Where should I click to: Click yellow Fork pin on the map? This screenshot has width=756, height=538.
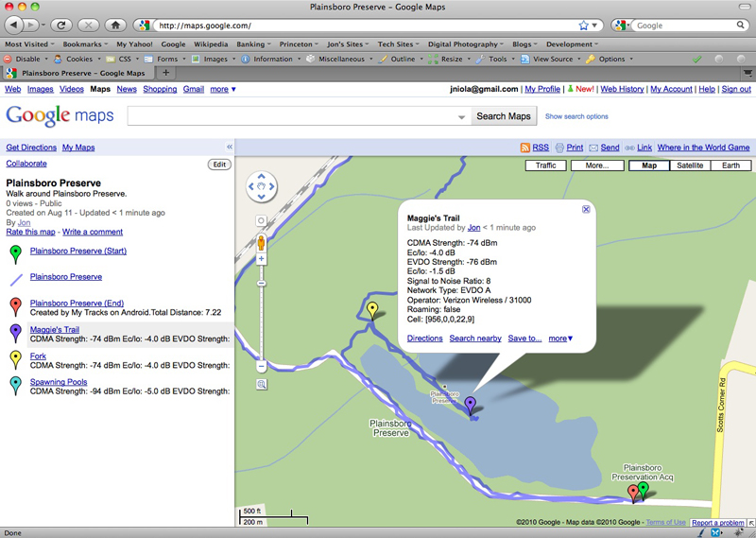point(372,310)
